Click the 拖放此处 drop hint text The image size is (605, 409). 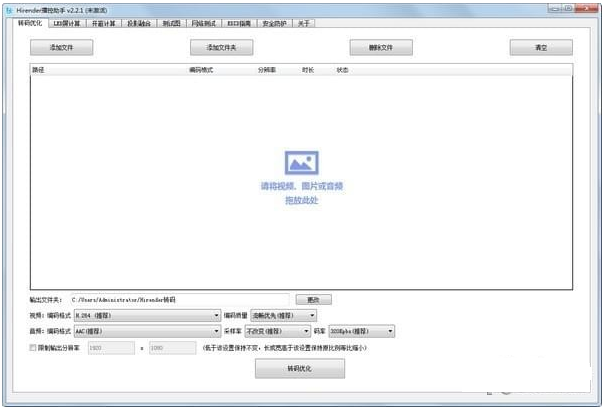302,200
